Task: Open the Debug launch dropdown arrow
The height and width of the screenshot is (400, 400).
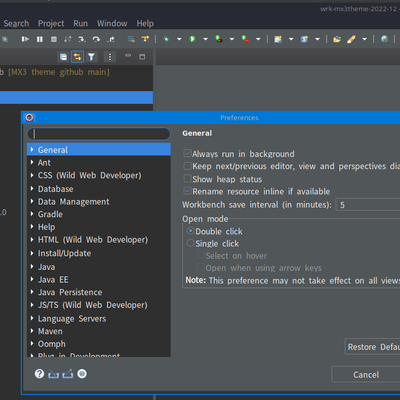Action: click(x=179, y=39)
